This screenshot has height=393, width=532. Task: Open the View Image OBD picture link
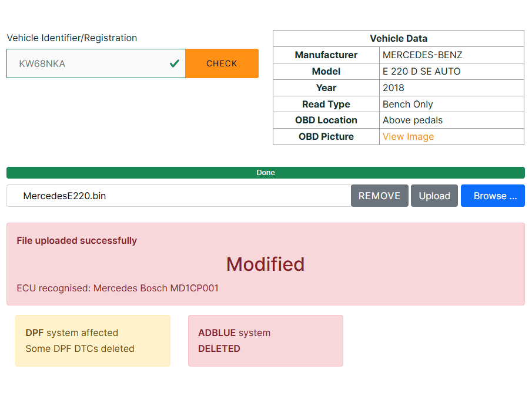point(408,136)
